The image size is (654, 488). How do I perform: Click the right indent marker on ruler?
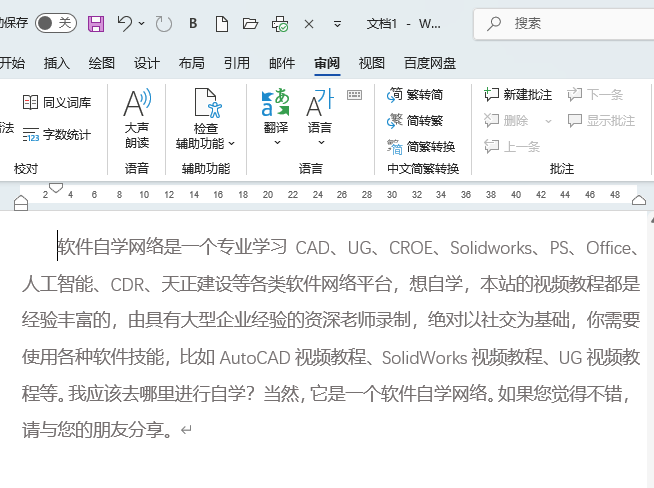coord(639,200)
